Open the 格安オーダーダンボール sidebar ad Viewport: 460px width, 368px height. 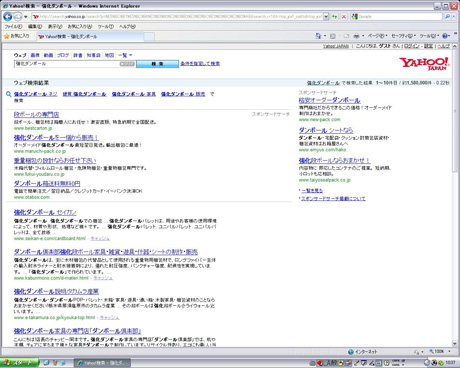pyautogui.click(x=329, y=100)
